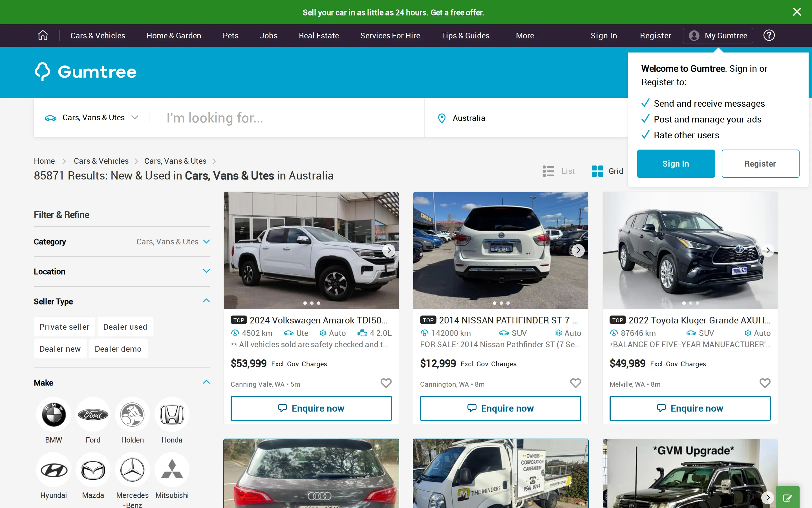The height and width of the screenshot is (508, 812).
Task: Favourite the Toyota Kluger listing heart
Action: 765,383
